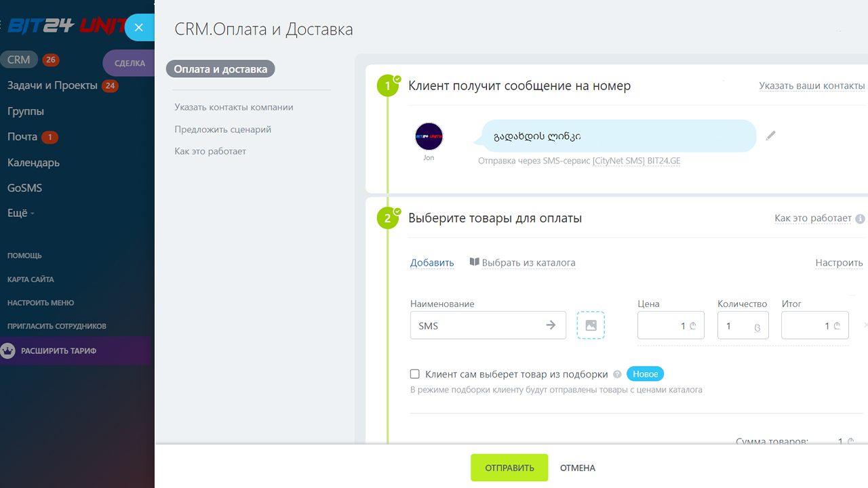Click the СДЕЛКА tab label
The image size is (868, 488).
pos(130,63)
